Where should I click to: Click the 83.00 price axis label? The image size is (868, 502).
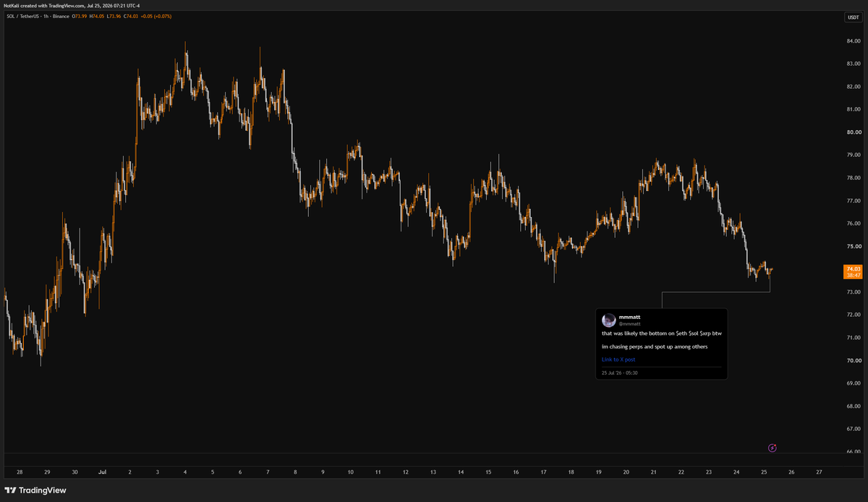pyautogui.click(x=852, y=64)
